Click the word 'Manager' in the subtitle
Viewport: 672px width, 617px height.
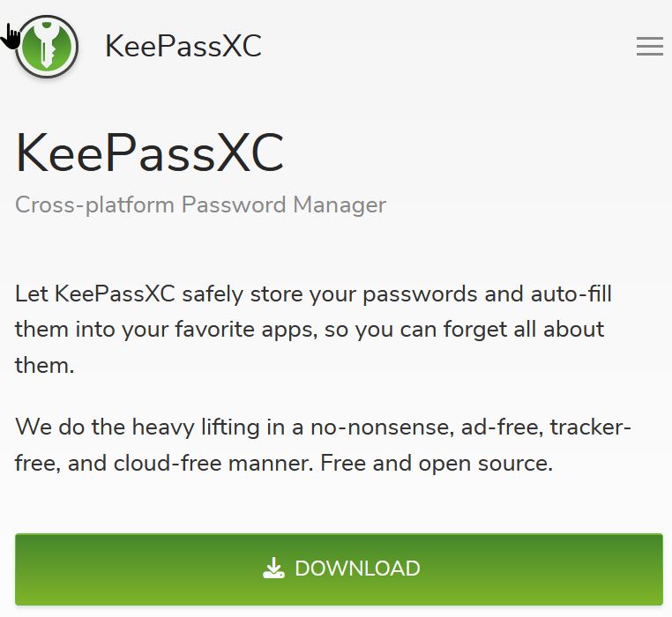coord(340,204)
